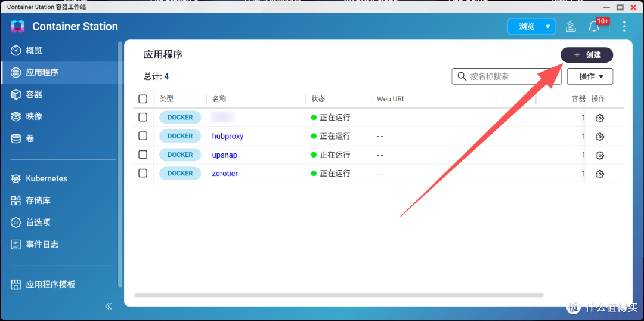Expand the 浏览 dropdown arrow
Screen dimensions: 644x321
point(548,27)
